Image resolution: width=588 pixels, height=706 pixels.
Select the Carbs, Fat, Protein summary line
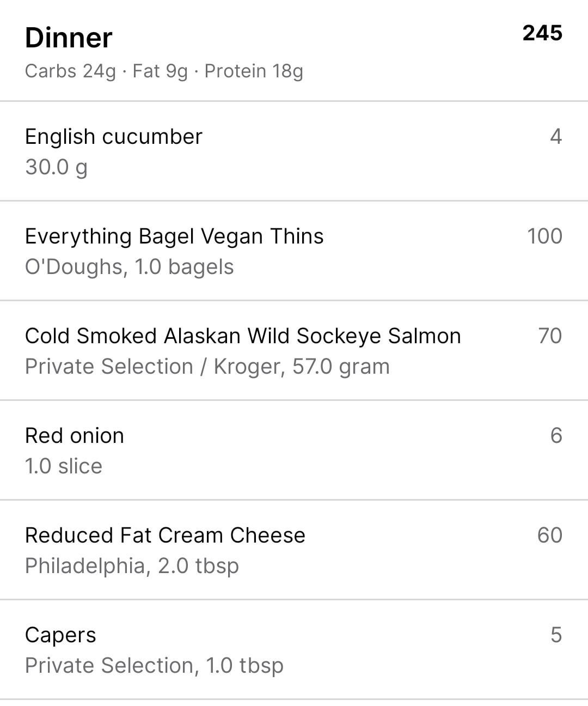pyautogui.click(x=164, y=71)
